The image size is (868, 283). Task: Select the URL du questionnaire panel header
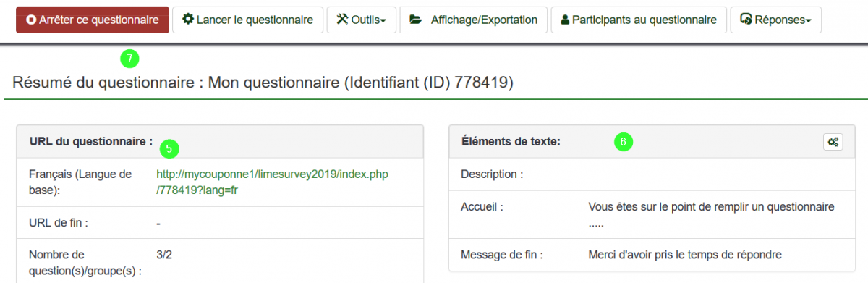220,141
